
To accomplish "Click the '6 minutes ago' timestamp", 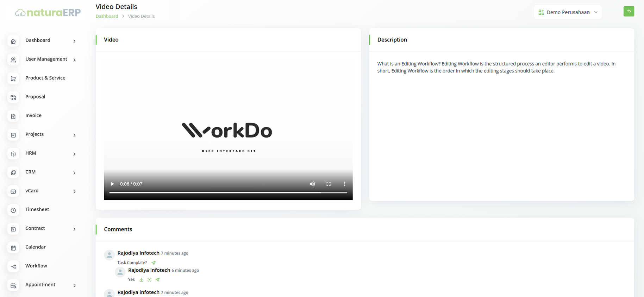I will 185,271.
